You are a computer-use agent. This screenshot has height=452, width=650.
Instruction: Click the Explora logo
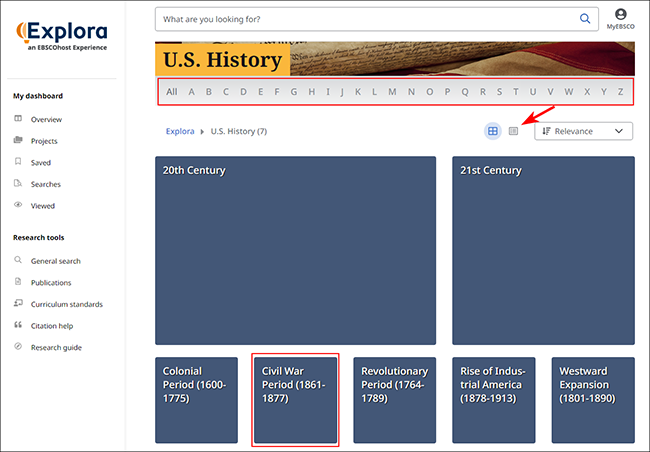pyautogui.click(x=62, y=36)
